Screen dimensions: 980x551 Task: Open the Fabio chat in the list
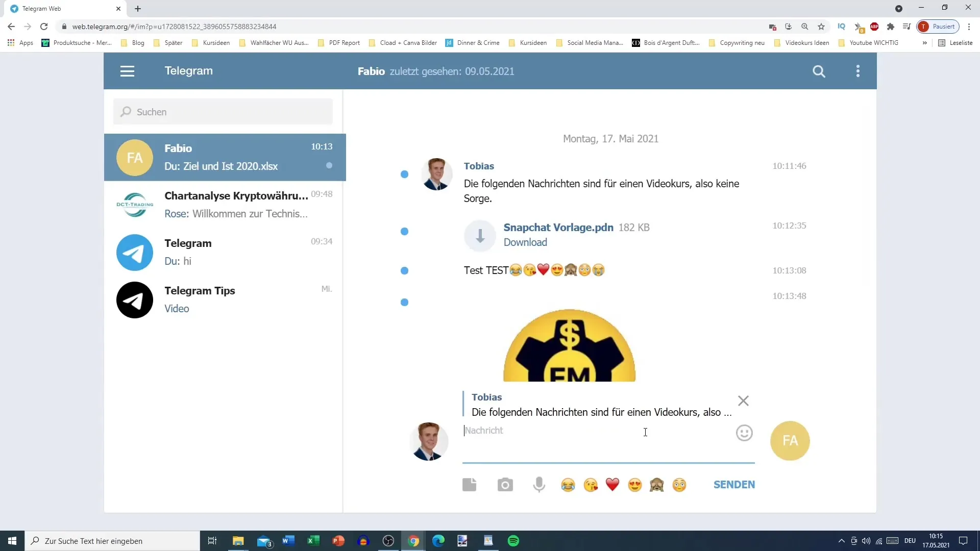[x=225, y=157]
